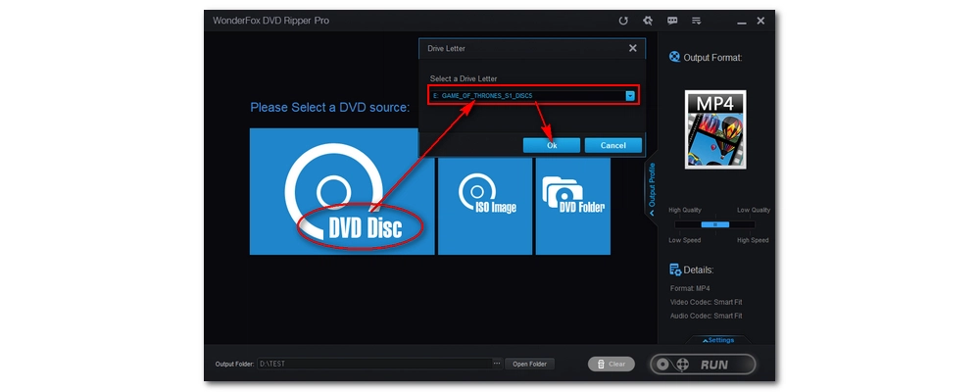
Task: Open the MP4 output format thumbnail
Action: point(715,129)
